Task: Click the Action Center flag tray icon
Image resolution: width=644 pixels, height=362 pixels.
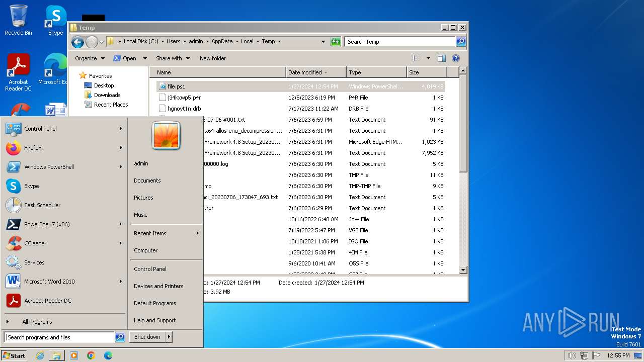Action: 596,355
